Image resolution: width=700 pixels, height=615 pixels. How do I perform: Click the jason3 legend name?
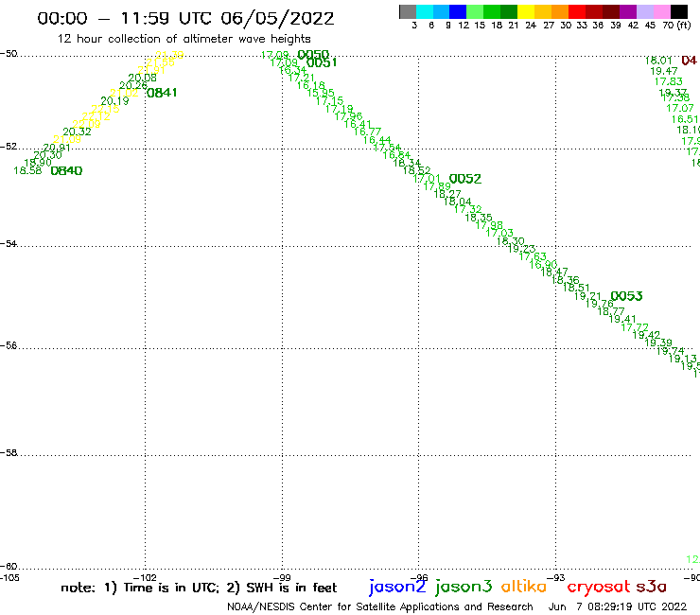[464, 587]
